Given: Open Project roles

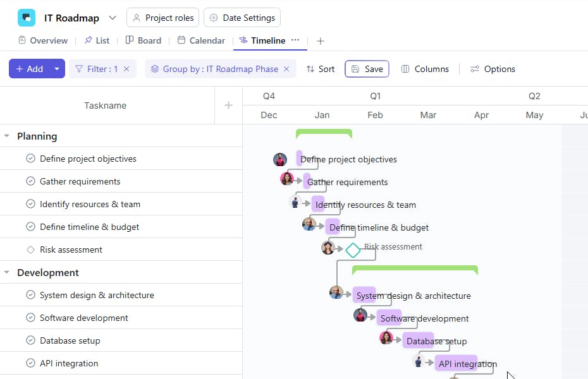Looking at the screenshot, I should [163, 18].
